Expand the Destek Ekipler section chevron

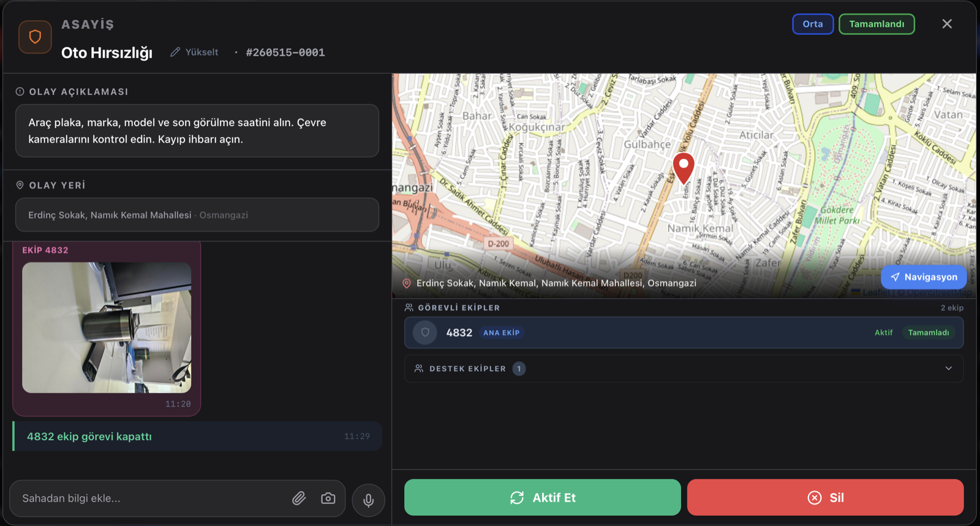(949, 369)
